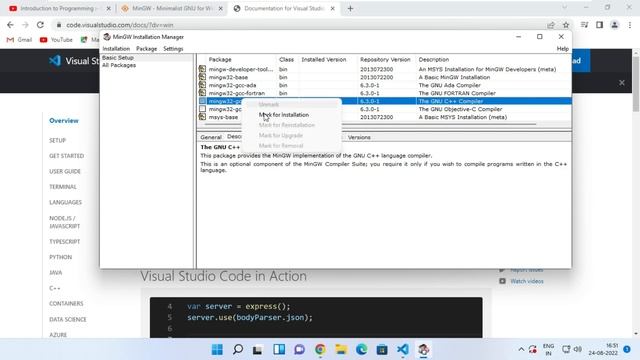Open Watch videos link
The height and width of the screenshot is (360, 640).
[x=527, y=281]
